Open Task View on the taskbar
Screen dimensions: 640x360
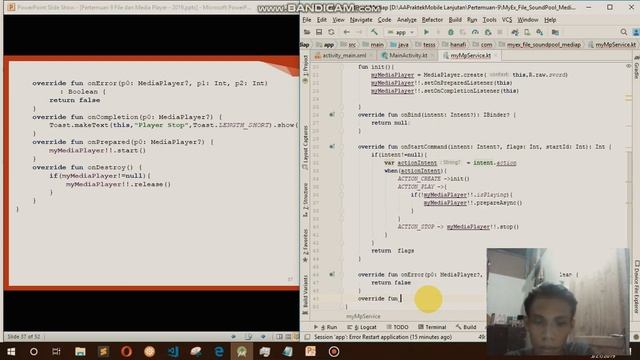pos(56,351)
